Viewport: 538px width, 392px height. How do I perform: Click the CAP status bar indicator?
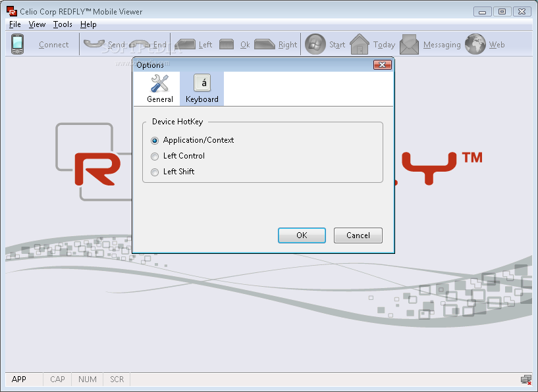click(x=57, y=380)
